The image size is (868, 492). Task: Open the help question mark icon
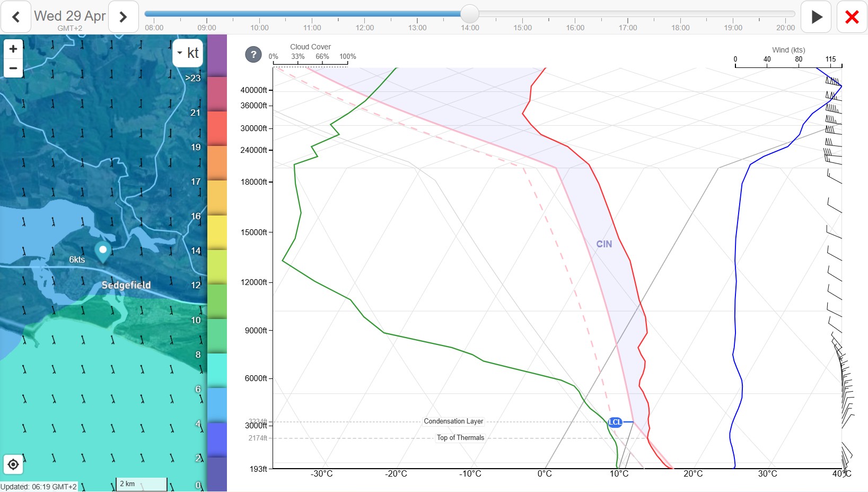tap(253, 54)
